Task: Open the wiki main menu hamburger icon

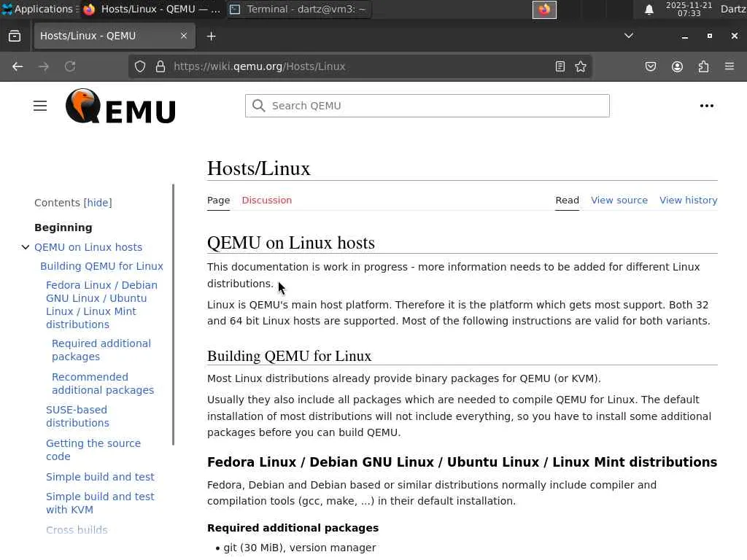Action: [x=40, y=106]
